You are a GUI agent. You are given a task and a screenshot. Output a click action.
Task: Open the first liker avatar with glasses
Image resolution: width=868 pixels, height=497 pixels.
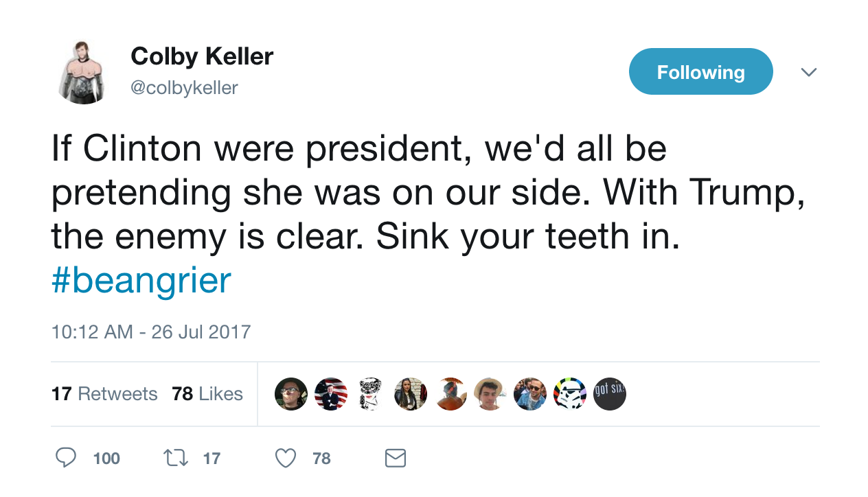[x=291, y=394]
